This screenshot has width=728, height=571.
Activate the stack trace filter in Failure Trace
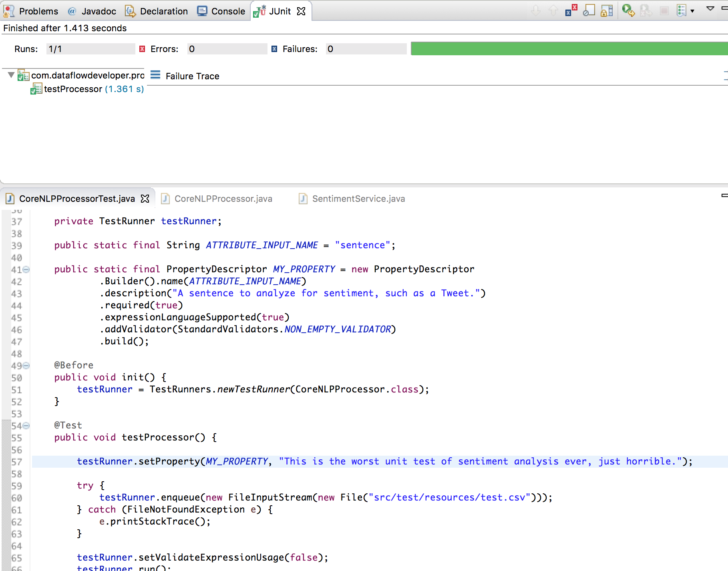click(156, 75)
